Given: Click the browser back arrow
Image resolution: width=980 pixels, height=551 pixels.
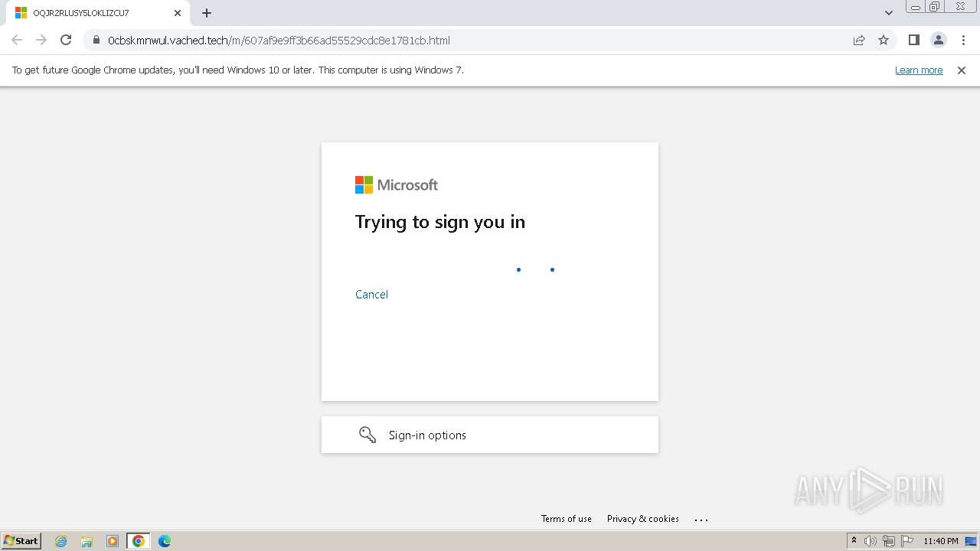Looking at the screenshot, I should point(17,41).
